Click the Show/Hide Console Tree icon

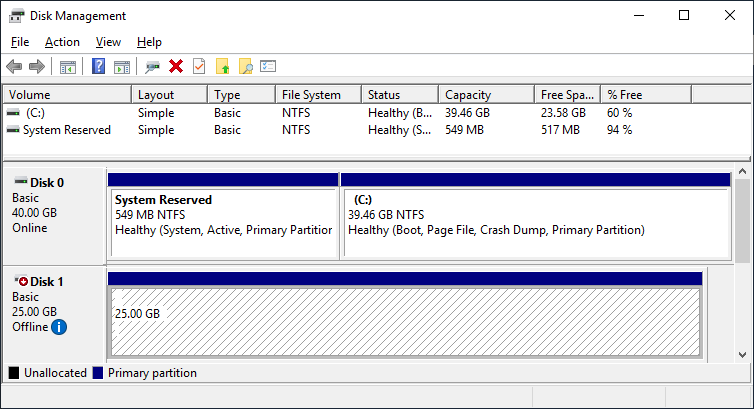[68, 67]
